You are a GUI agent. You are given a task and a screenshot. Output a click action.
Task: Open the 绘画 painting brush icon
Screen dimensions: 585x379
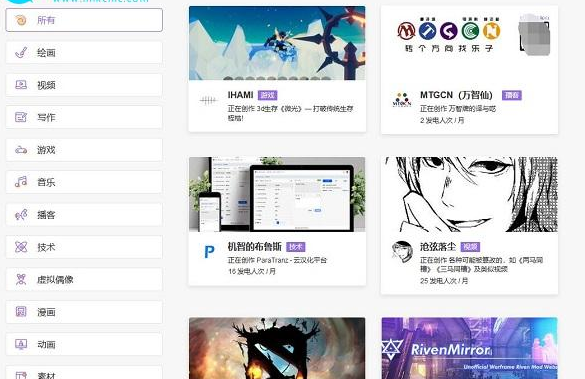coord(21,53)
